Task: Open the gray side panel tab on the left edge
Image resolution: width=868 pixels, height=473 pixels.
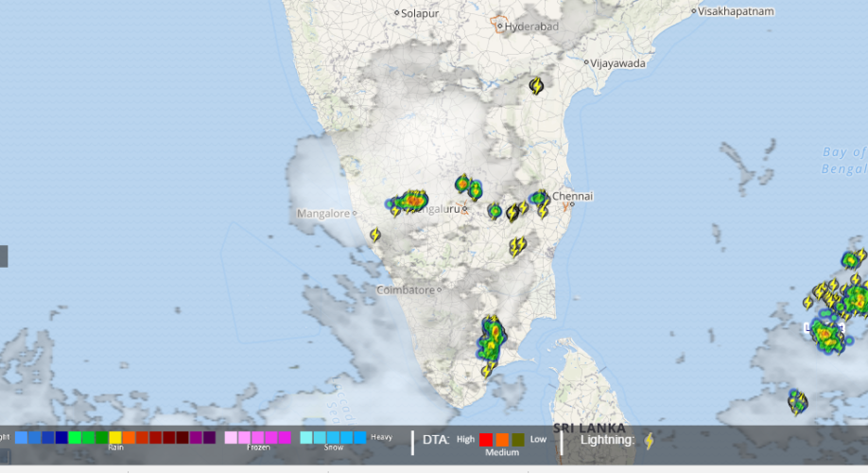Action: pyautogui.click(x=4, y=255)
